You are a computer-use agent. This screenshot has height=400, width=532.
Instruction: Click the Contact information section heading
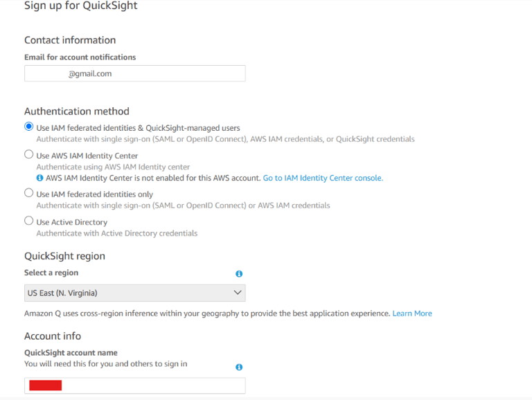click(70, 40)
